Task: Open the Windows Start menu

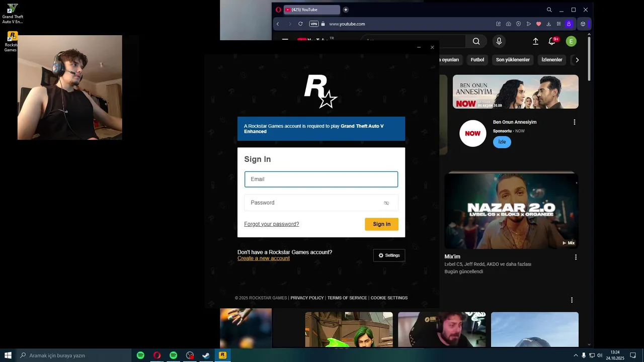Action: [x=8, y=355]
